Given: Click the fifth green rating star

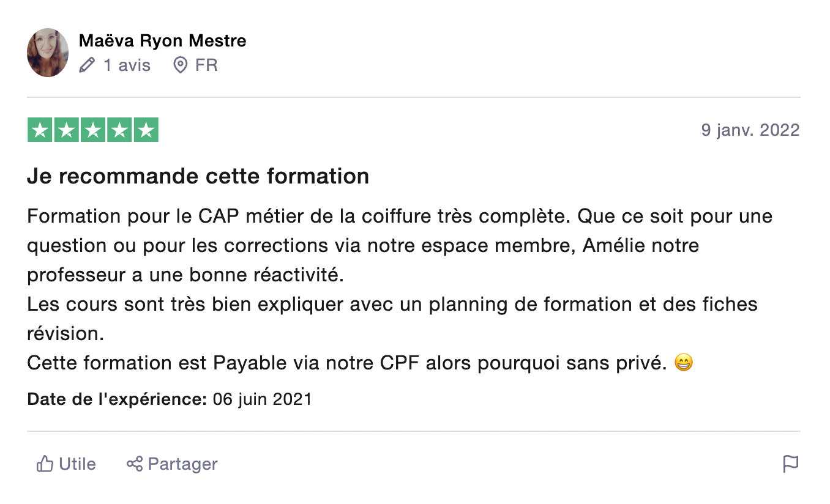Looking at the screenshot, I should (x=146, y=130).
